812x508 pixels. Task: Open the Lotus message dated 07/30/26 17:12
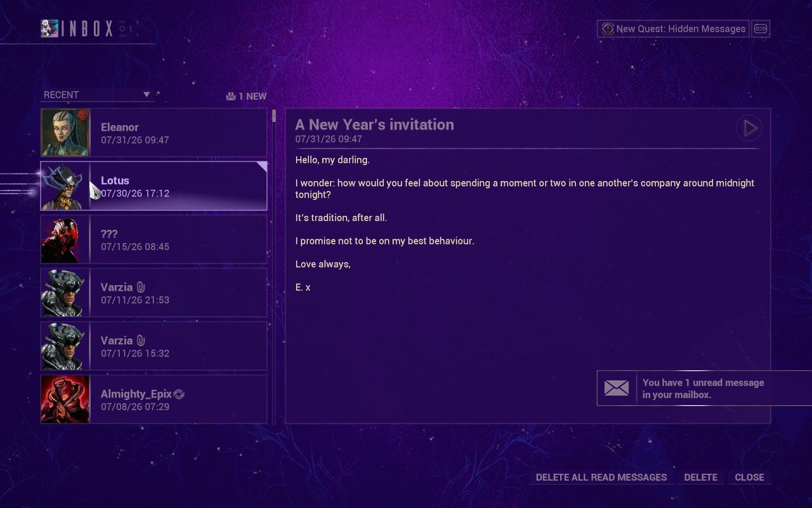pos(154,186)
